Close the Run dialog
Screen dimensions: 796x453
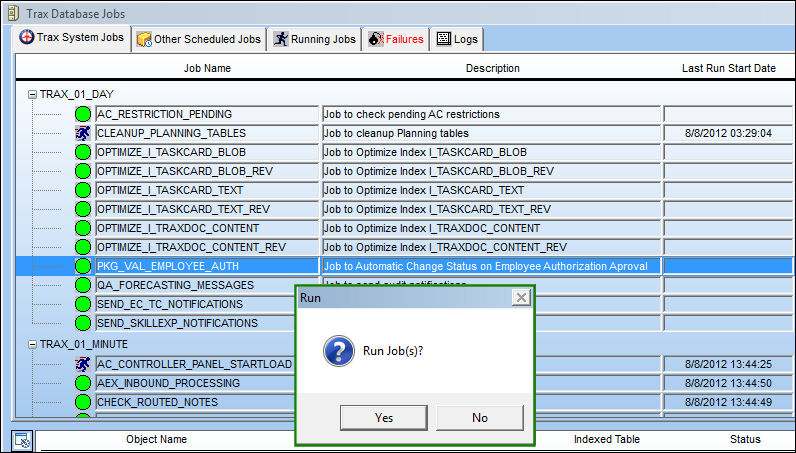521,298
